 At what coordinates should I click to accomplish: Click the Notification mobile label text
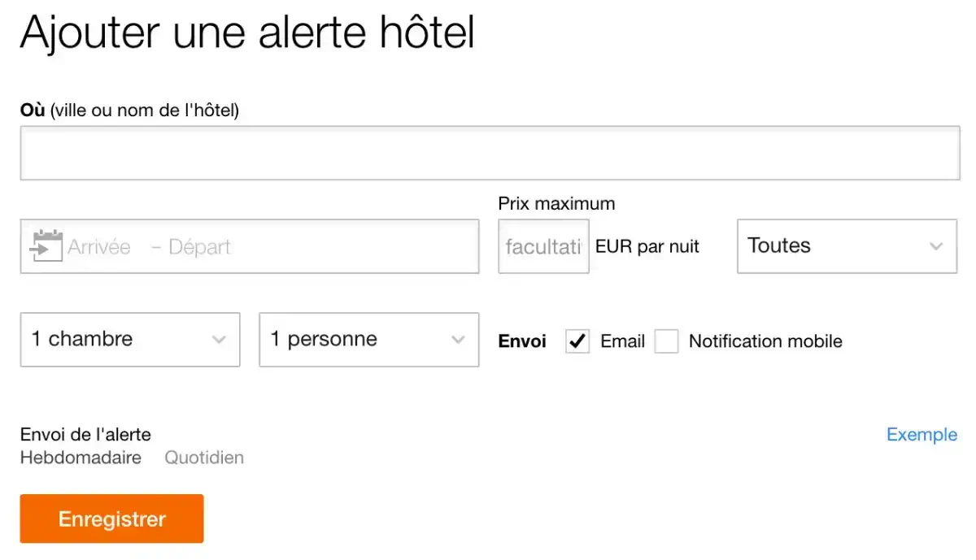tap(765, 341)
